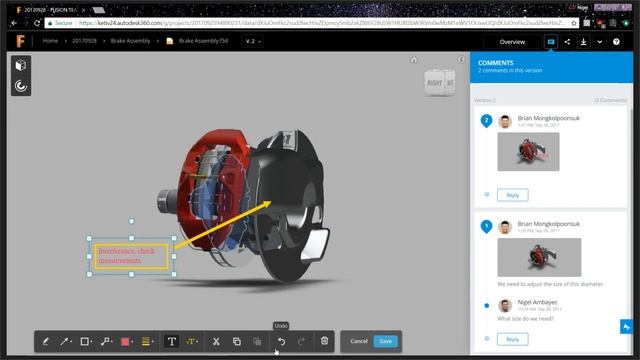Viewport: 640px width, 360px height.
Task: Click the share icon
Action: coord(567,42)
